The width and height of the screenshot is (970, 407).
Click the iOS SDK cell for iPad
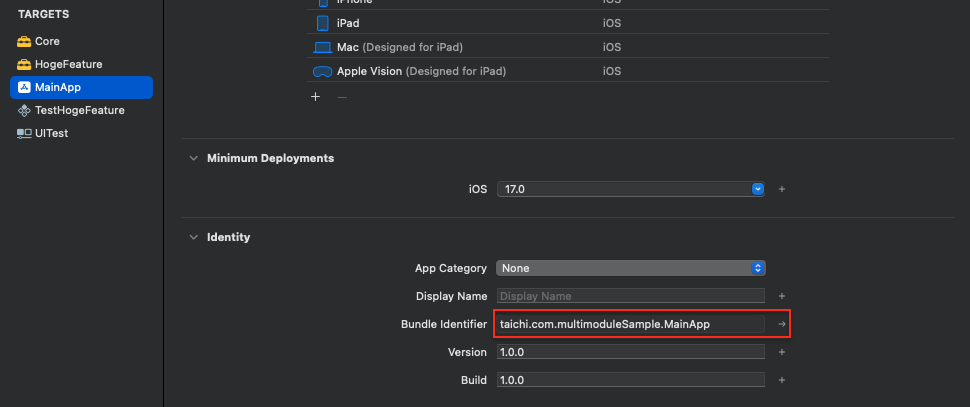pyautogui.click(x=612, y=24)
